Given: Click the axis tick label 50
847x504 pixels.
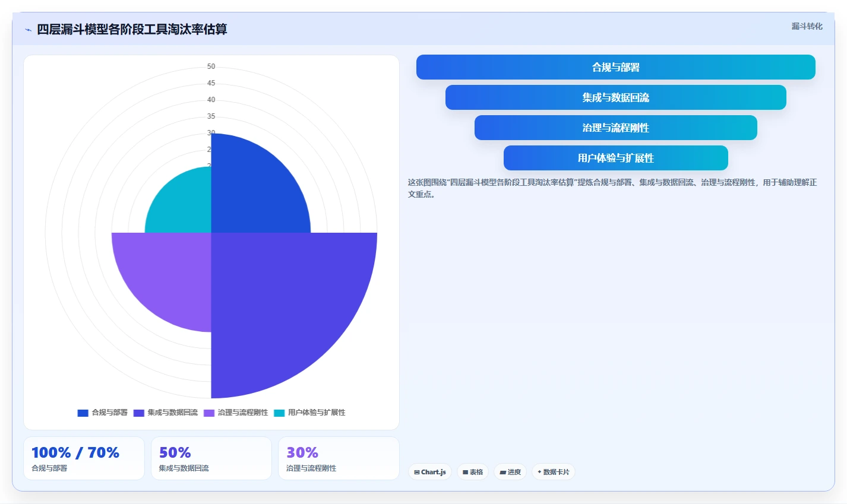Looking at the screenshot, I should pyautogui.click(x=211, y=66).
